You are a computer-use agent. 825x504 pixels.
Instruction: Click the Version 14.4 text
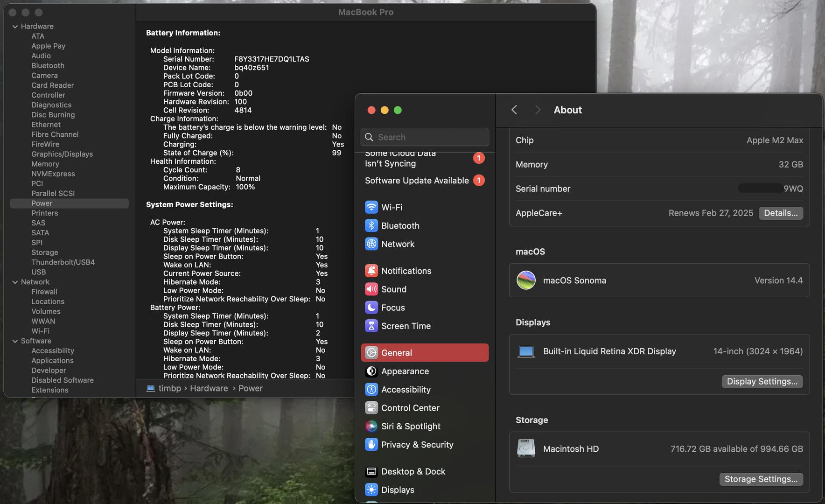coord(778,280)
